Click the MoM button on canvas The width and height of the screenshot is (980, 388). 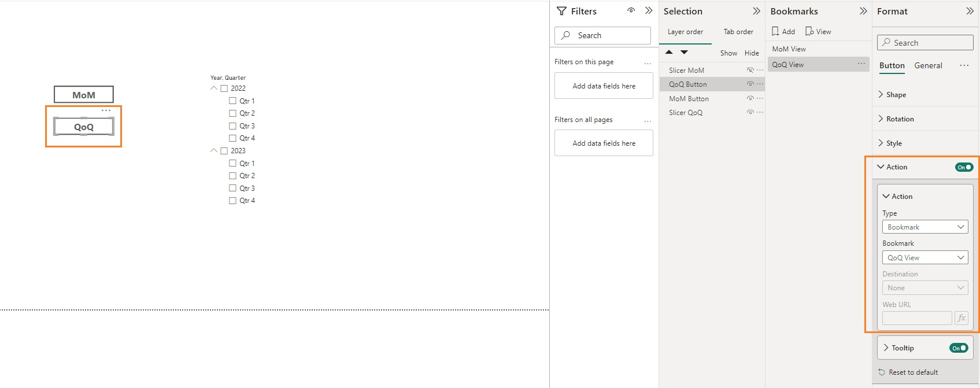pyautogui.click(x=84, y=95)
